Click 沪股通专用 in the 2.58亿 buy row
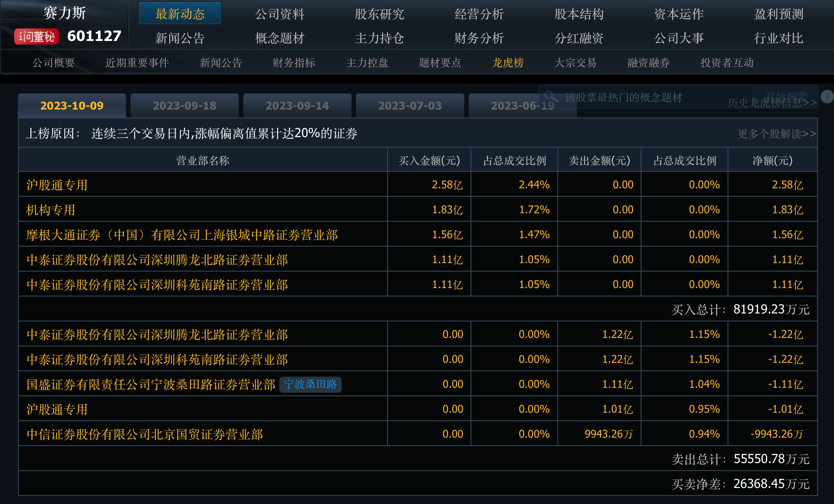 57,185
